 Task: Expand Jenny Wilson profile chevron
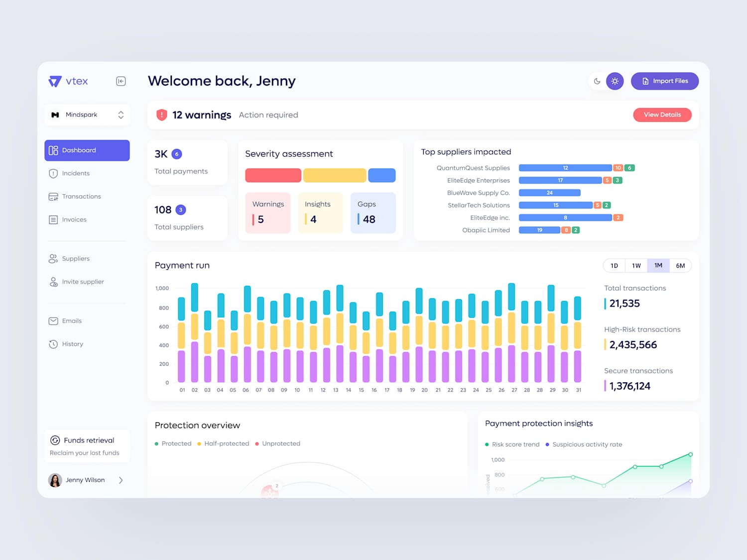pyautogui.click(x=121, y=480)
